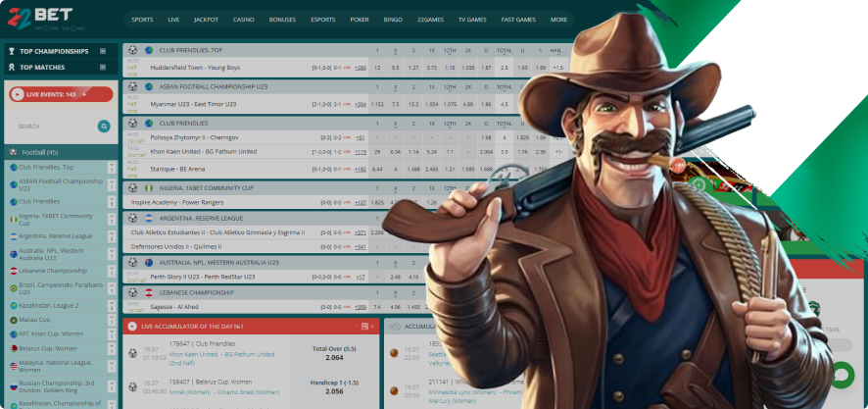Click next arrow in Live Accumulator header

[x=372, y=327]
